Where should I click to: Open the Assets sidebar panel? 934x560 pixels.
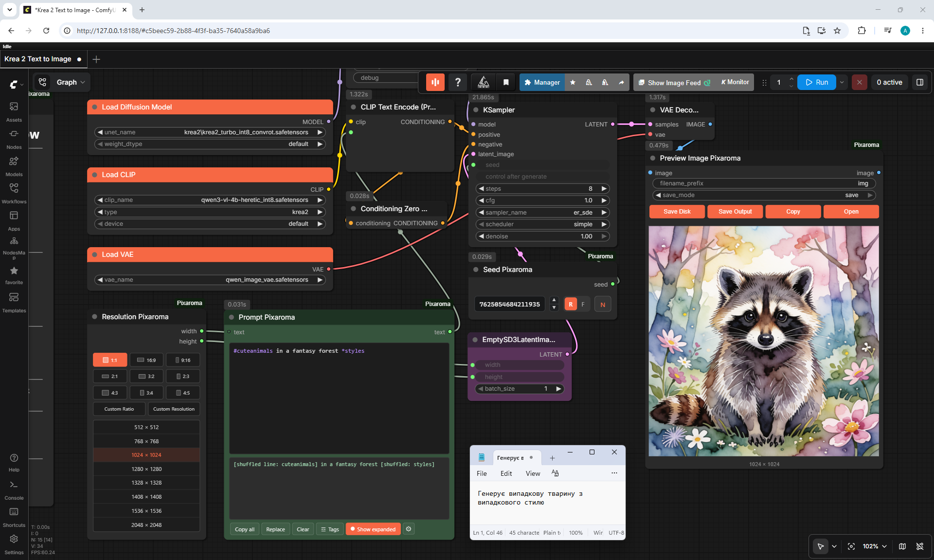point(14,111)
